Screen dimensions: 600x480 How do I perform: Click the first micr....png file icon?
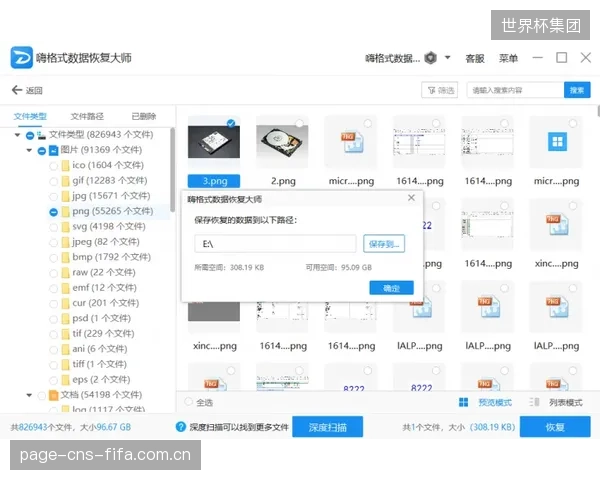tap(351, 142)
